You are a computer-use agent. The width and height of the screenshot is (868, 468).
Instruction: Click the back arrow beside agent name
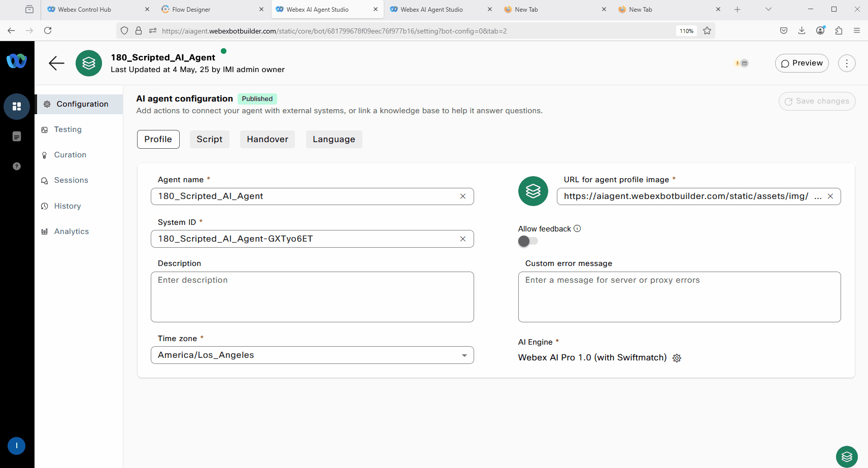click(x=56, y=63)
